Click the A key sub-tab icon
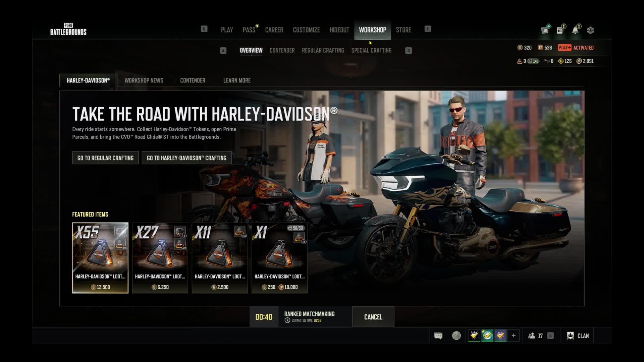 (x=223, y=51)
